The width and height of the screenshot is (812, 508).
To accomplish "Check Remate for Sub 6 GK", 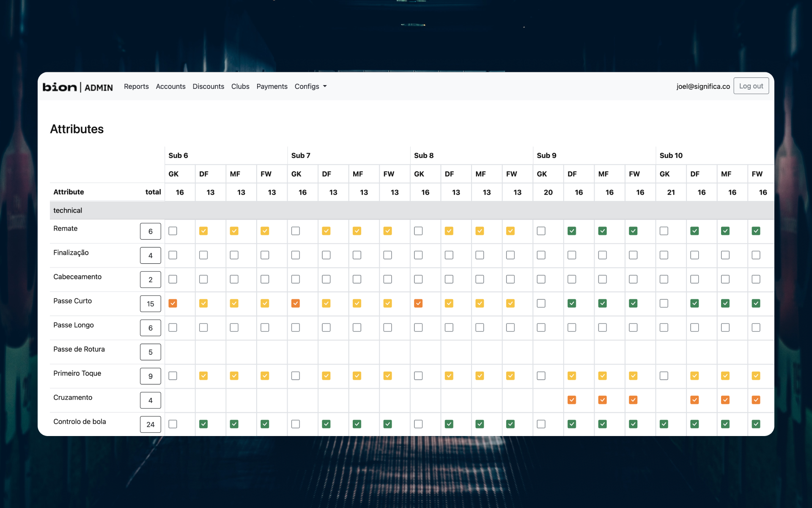I will pyautogui.click(x=173, y=231).
